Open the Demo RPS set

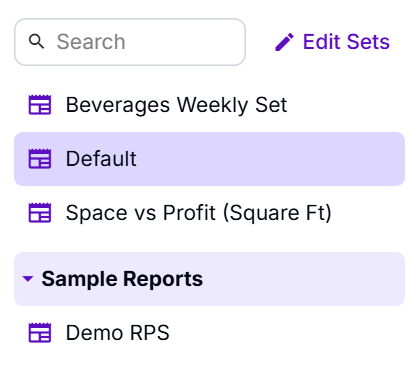click(209, 333)
